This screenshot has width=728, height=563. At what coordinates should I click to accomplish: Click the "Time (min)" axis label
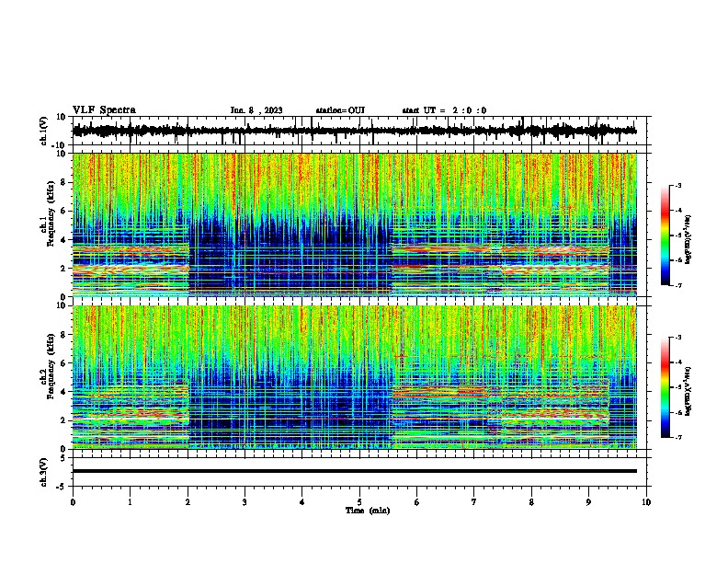pos(368,511)
